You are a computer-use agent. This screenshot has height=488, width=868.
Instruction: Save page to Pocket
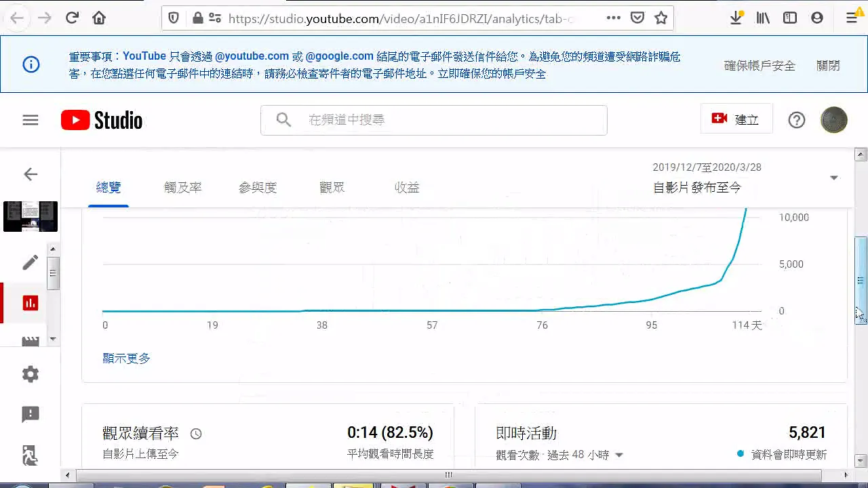click(x=637, y=18)
